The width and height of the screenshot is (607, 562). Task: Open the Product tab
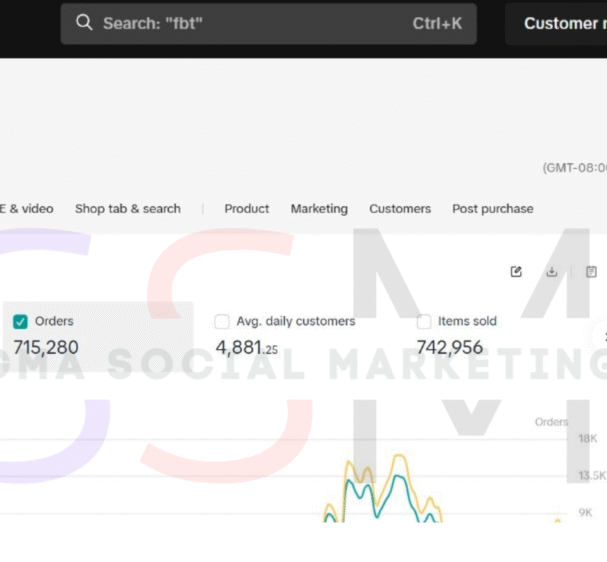[x=246, y=209]
